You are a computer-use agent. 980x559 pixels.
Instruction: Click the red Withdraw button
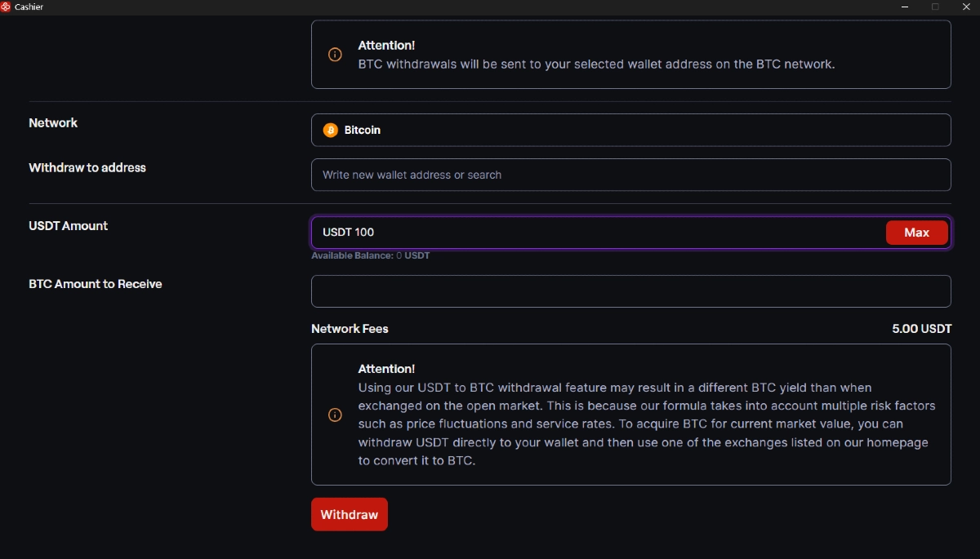350,514
